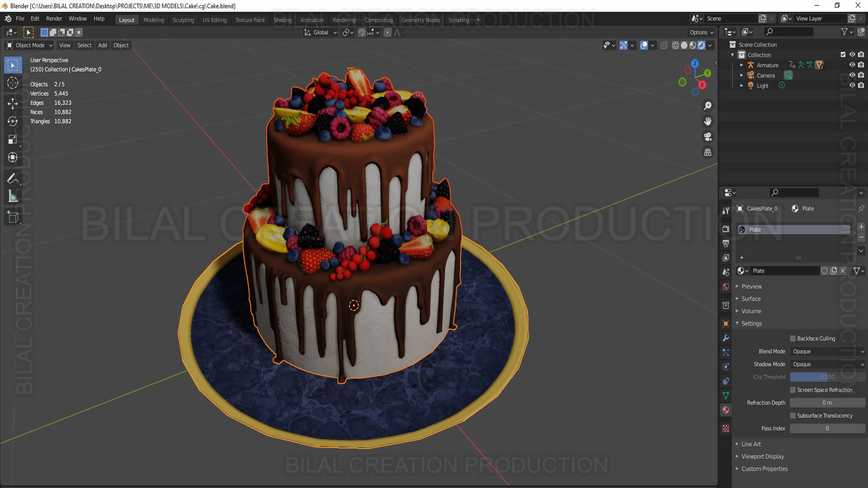The height and width of the screenshot is (488, 868).
Task: Open the Object Constraints properties tab
Action: click(726, 381)
